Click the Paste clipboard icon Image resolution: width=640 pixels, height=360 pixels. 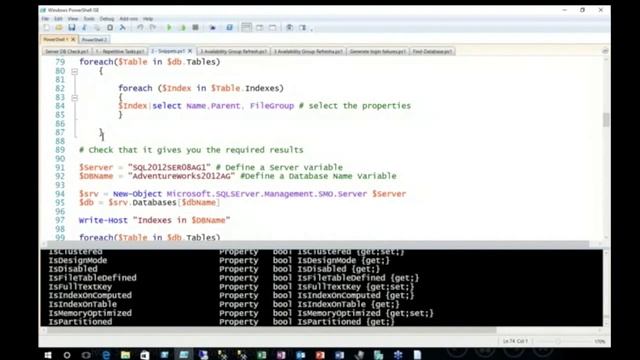(x=110, y=28)
